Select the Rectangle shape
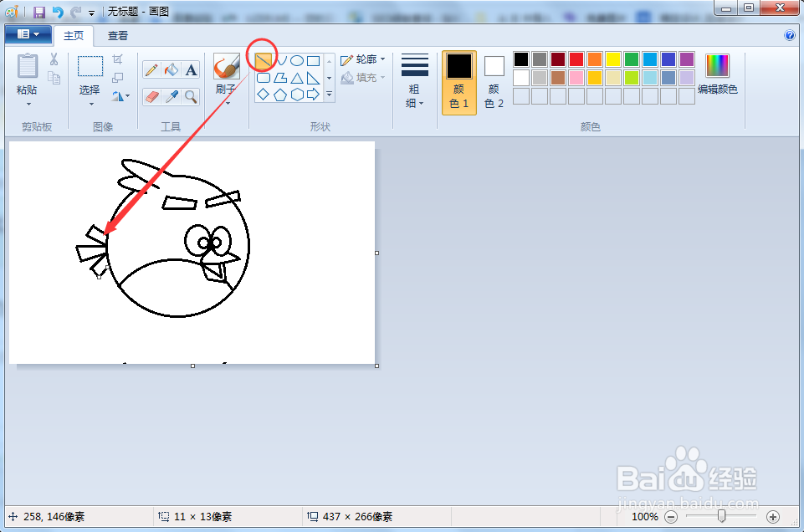This screenshot has width=804, height=532. coord(313,61)
